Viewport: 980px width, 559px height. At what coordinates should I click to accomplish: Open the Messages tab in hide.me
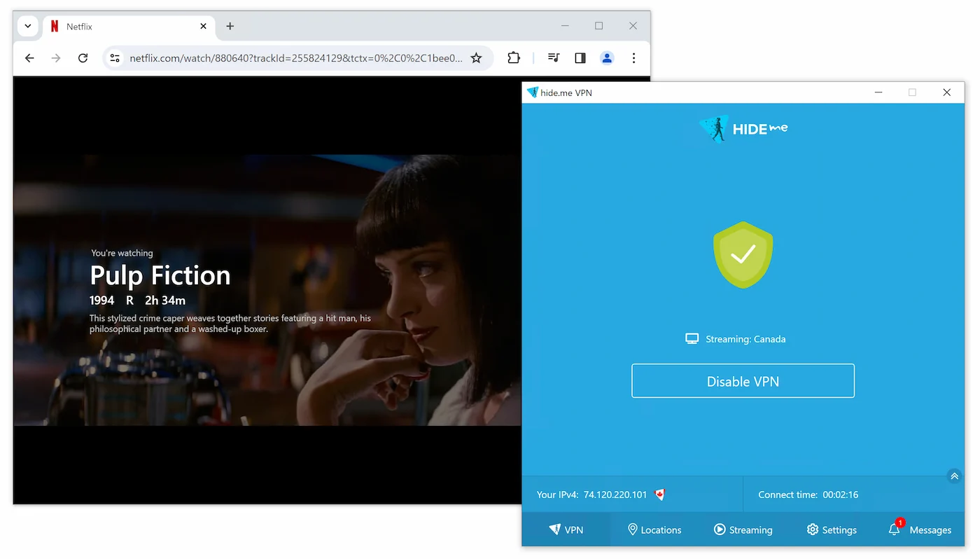click(x=920, y=530)
